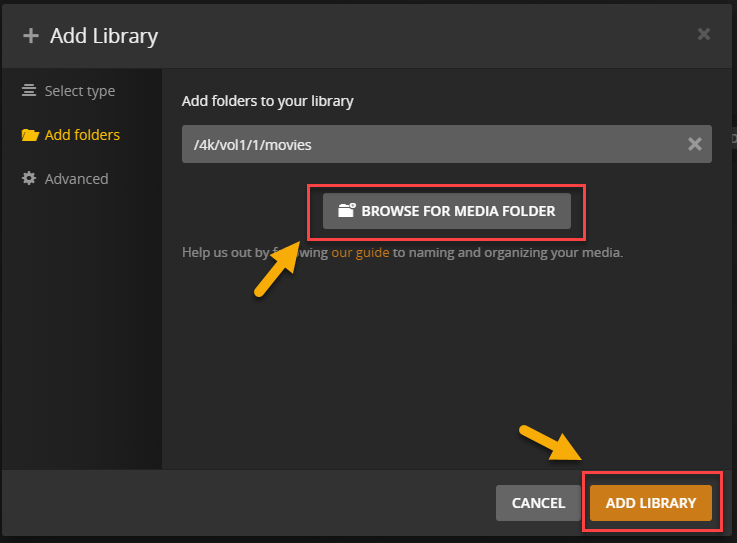Click the "Add folders to your library" heading
Image resolution: width=737 pixels, height=543 pixels.
click(x=267, y=101)
